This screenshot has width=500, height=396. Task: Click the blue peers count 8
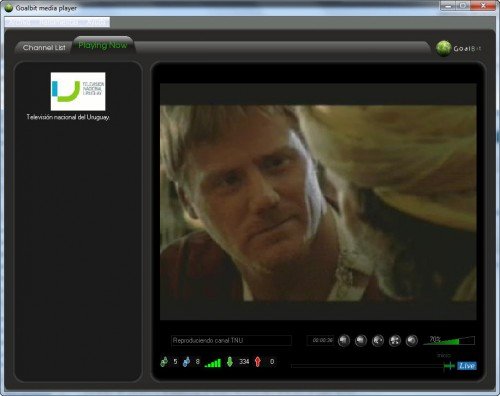click(197, 362)
